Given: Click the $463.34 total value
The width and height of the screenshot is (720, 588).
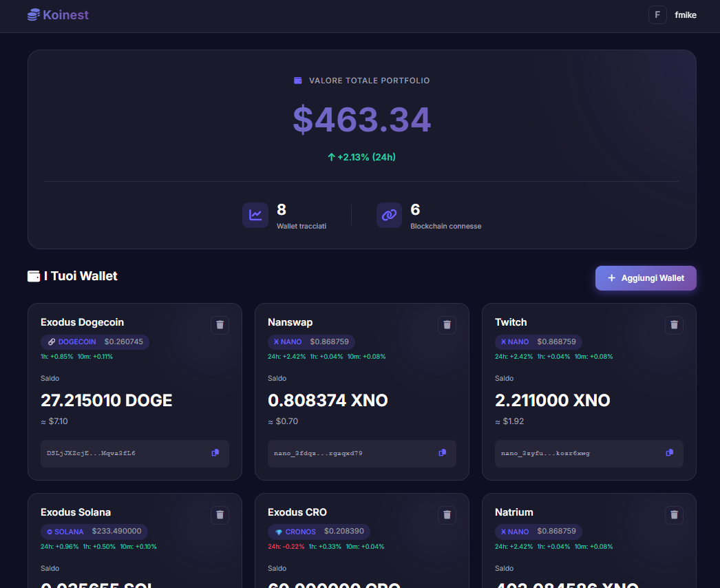Looking at the screenshot, I should pos(362,120).
